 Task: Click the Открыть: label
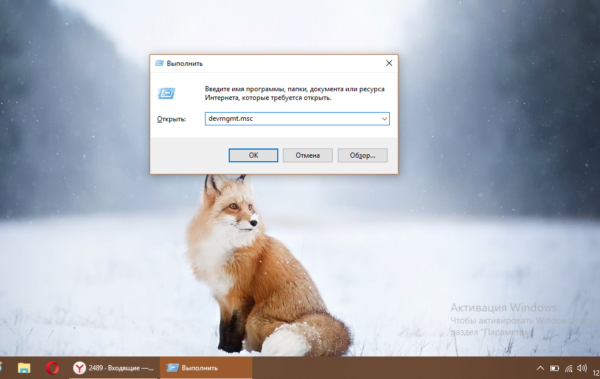[x=171, y=119]
